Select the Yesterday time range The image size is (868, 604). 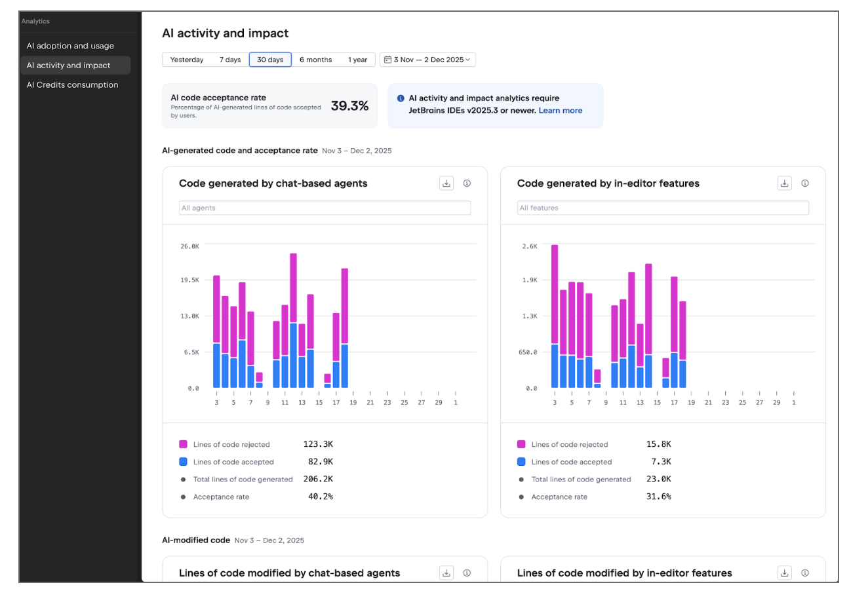point(187,60)
